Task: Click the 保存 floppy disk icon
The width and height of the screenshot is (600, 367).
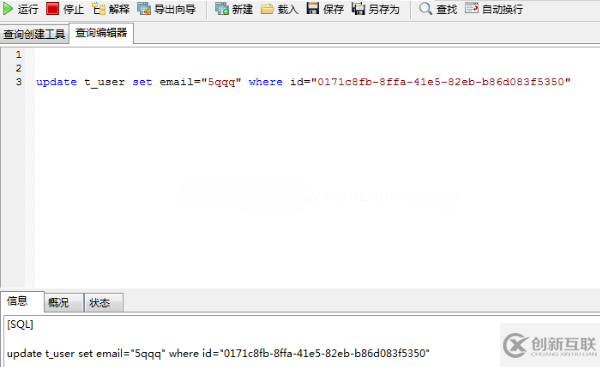Action: click(313, 8)
